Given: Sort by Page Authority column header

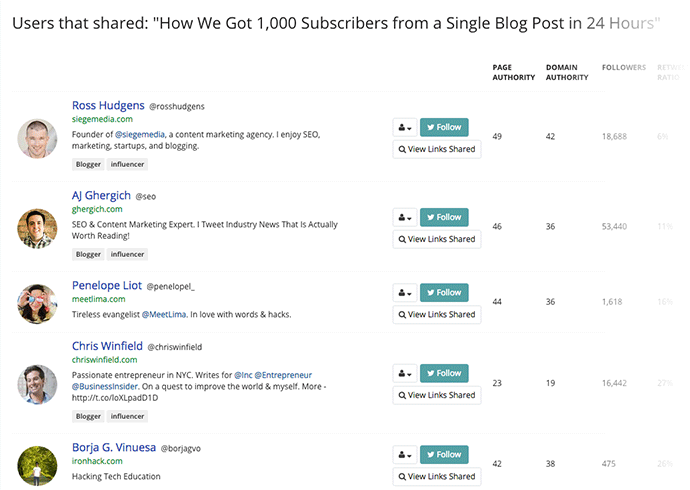Looking at the screenshot, I should (x=514, y=73).
